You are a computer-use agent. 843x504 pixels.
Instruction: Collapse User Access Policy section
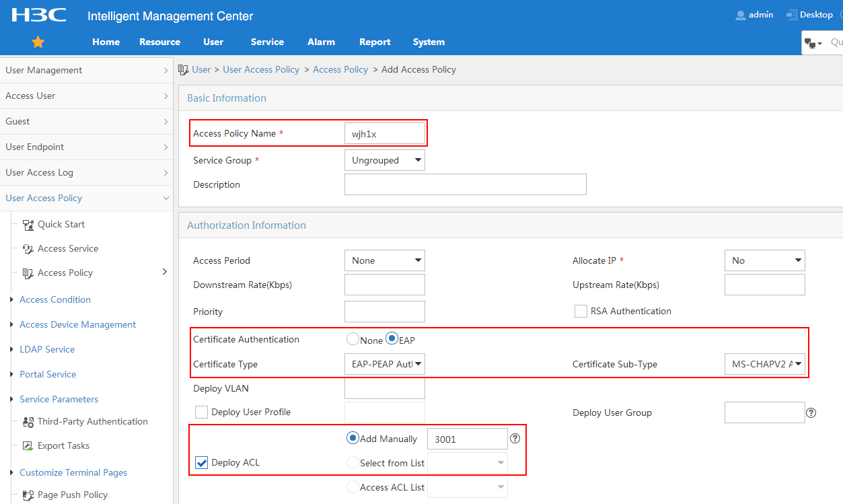click(86, 198)
